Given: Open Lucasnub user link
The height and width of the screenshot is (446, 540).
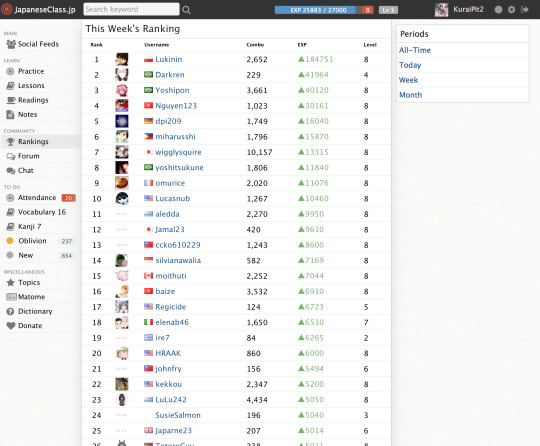Looking at the screenshot, I should click(x=173, y=198).
